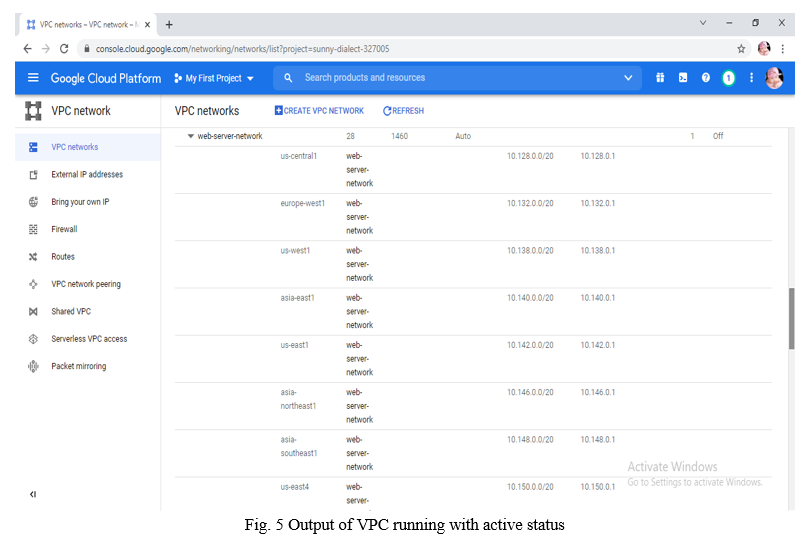Open a new browser tab
802x541 pixels.
[169, 25]
